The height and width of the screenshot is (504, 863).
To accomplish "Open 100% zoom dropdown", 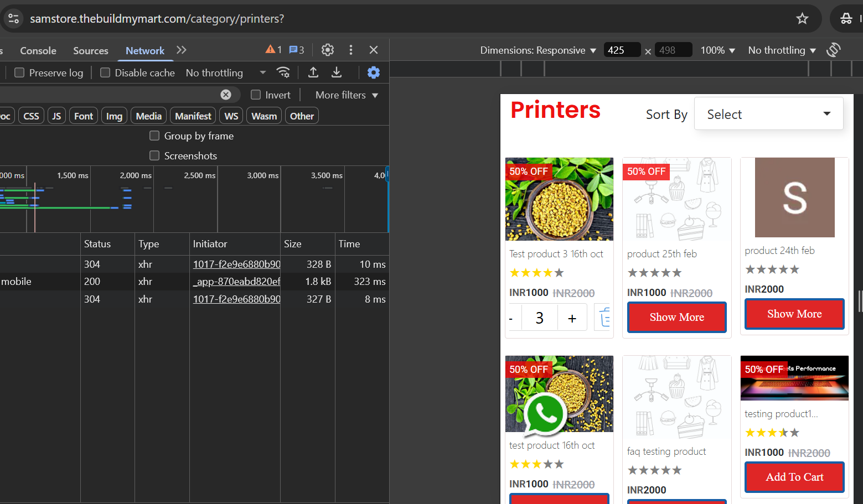I will [718, 50].
